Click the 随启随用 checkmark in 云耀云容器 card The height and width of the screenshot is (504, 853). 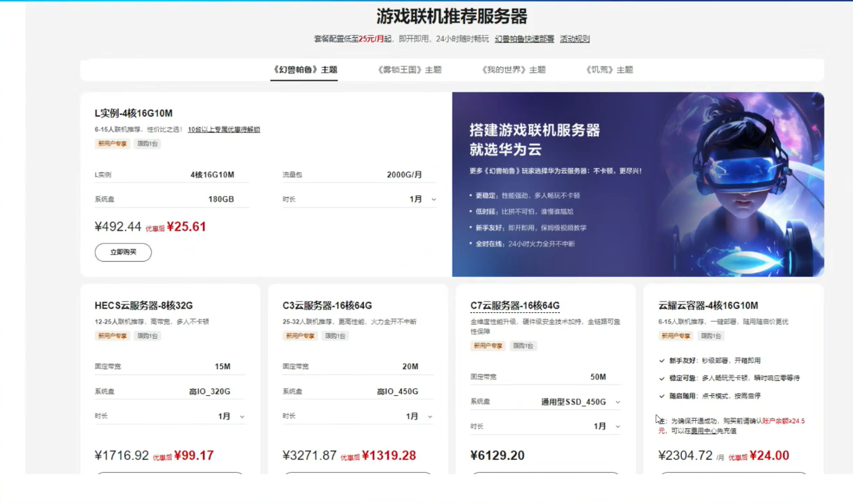click(662, 396)
